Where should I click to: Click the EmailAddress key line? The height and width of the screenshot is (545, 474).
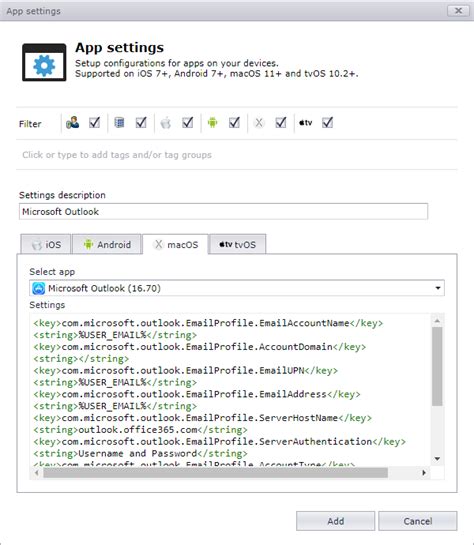[197, 394]
